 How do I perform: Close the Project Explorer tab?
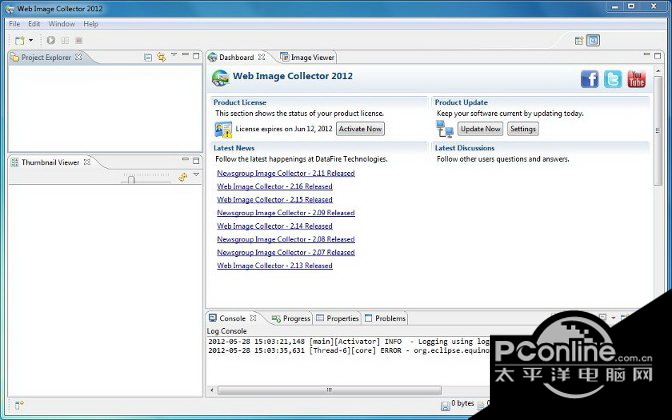click(x=78, y=57)
